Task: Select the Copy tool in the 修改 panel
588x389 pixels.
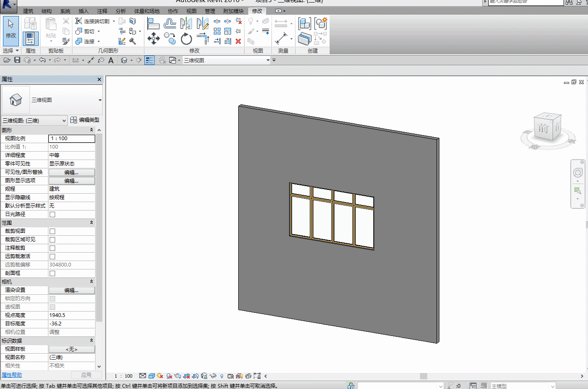Action: click(x=170, y=39)
